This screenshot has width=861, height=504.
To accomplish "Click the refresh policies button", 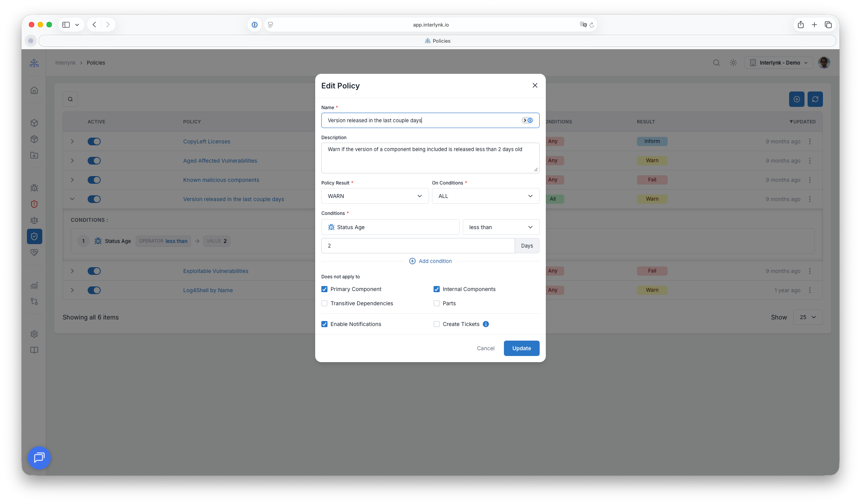I will coord(815,99).
